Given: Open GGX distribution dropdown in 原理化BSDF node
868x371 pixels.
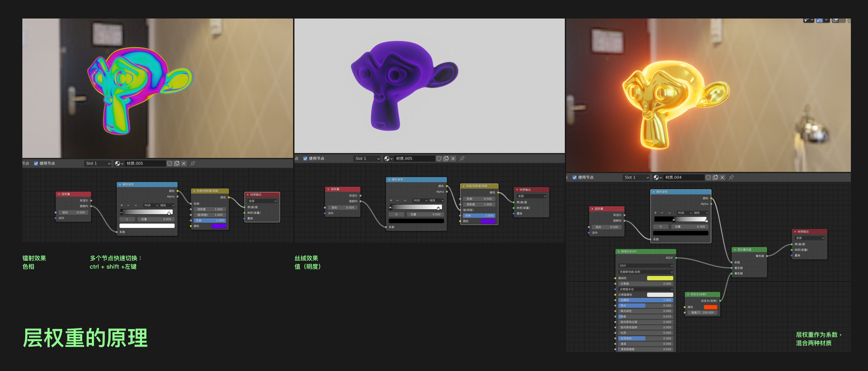Looking at the screenshot, I should pyautogui.click(x=646, y=265).
